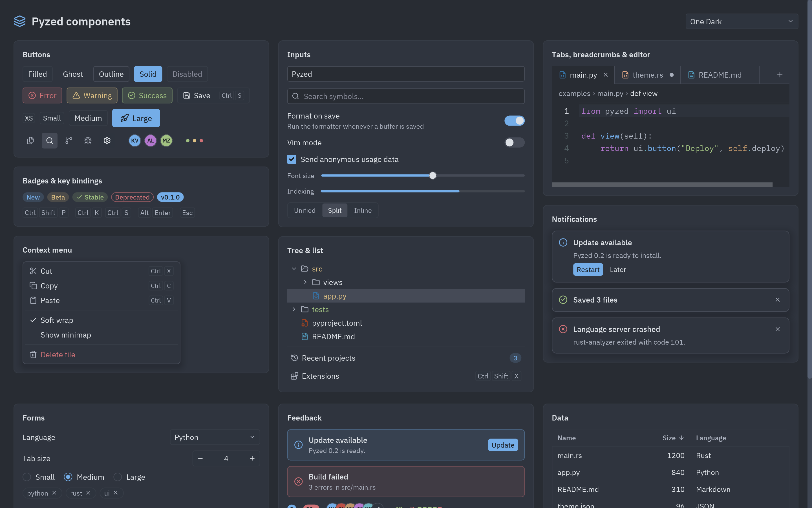This screenshot has height=508, width=812.
Task: Click the AL avatar
Action: click(x=150, y=141)
